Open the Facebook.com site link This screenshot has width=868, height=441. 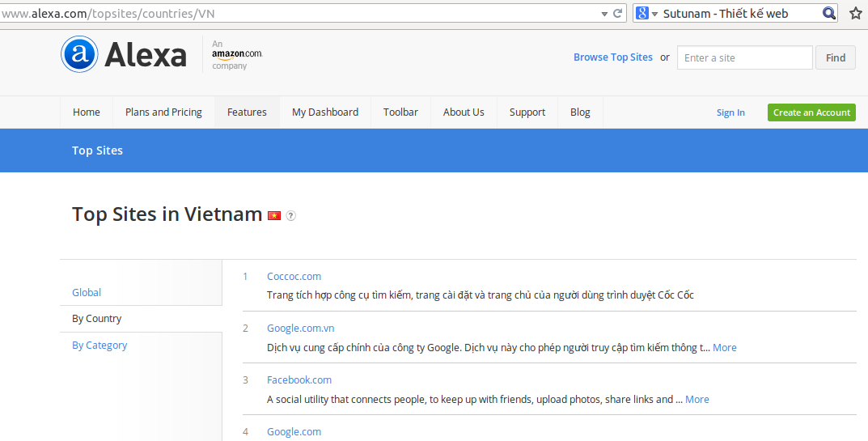point(299,380)
